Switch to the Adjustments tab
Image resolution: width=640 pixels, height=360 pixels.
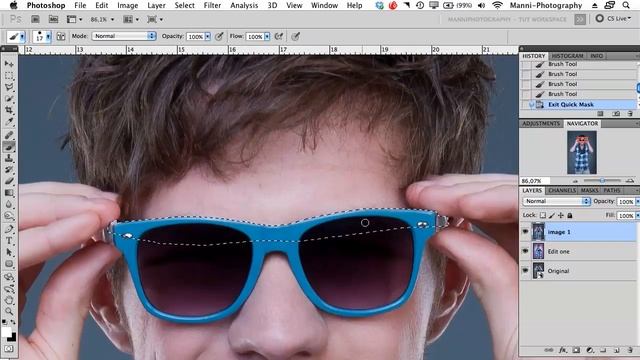pyautogui.click(x=541, y=123)
